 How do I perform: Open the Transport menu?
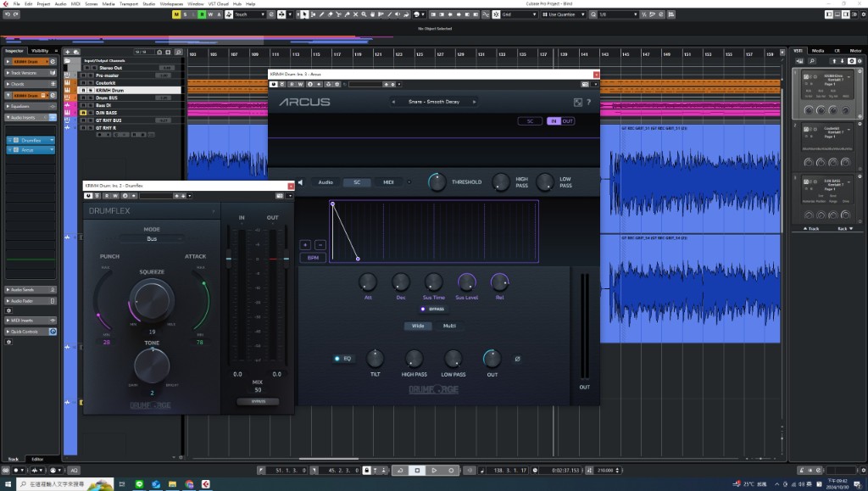(129, 4)
